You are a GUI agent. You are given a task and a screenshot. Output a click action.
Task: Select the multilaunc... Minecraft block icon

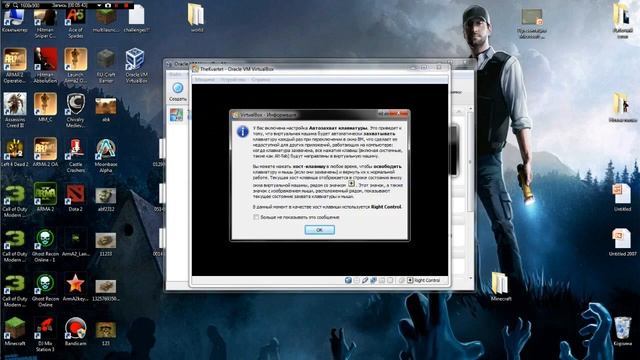106,20
